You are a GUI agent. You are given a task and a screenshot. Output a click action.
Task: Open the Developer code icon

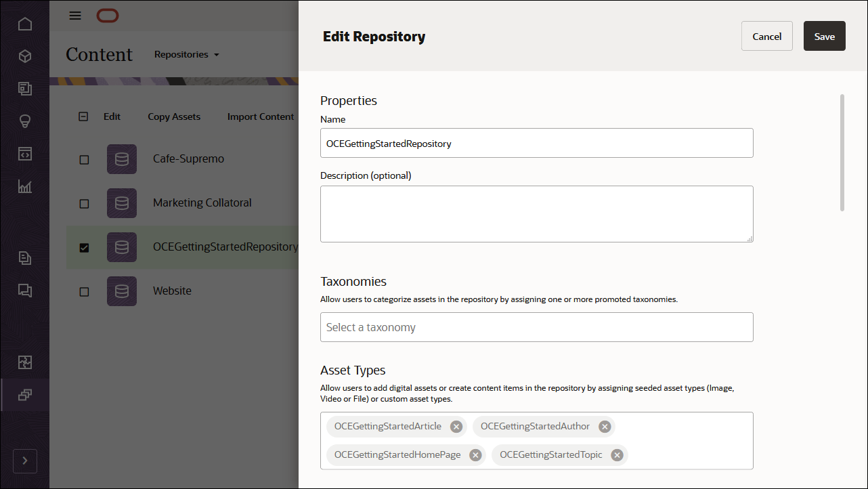coord(25,154)
